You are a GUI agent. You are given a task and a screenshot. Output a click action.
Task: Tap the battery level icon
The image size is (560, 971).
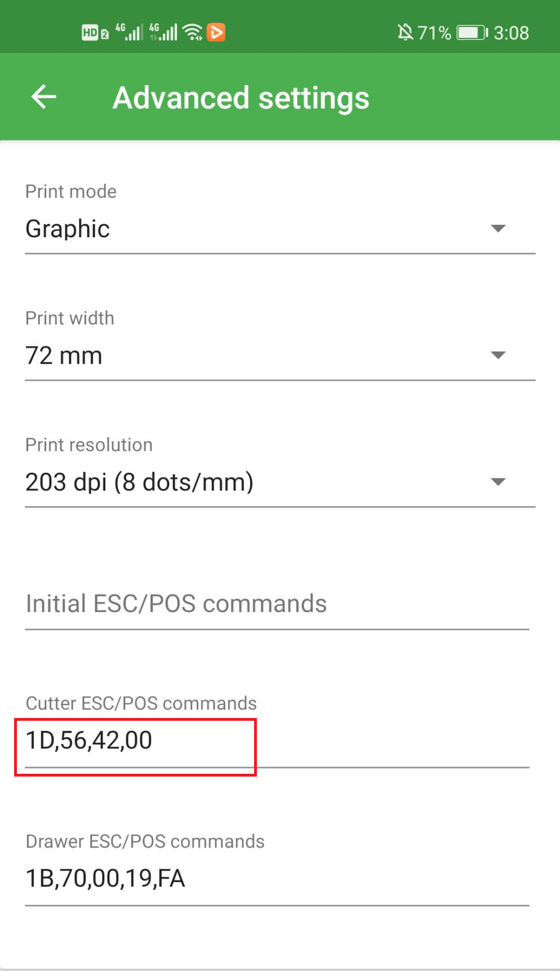tap(472, 33)
